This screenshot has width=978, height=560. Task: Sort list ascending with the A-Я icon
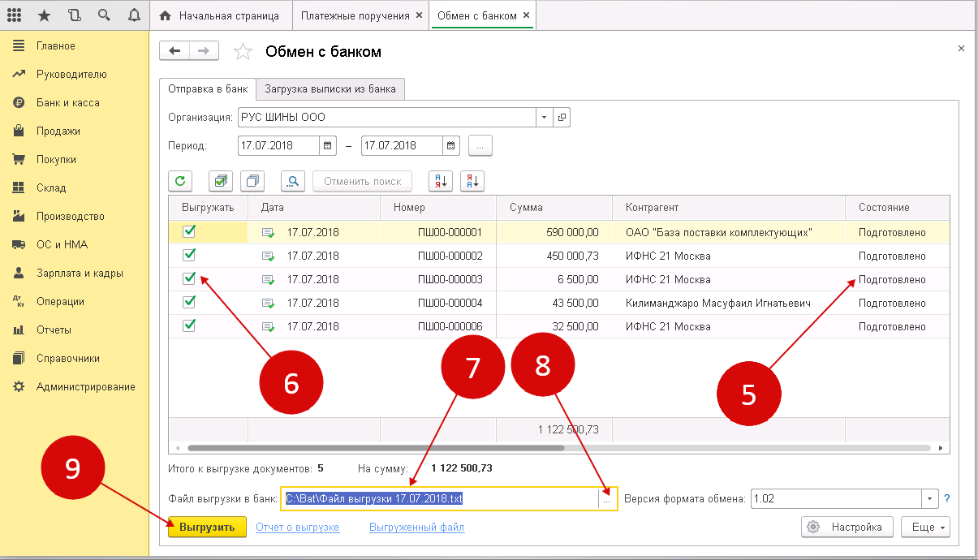click(439, 181)
